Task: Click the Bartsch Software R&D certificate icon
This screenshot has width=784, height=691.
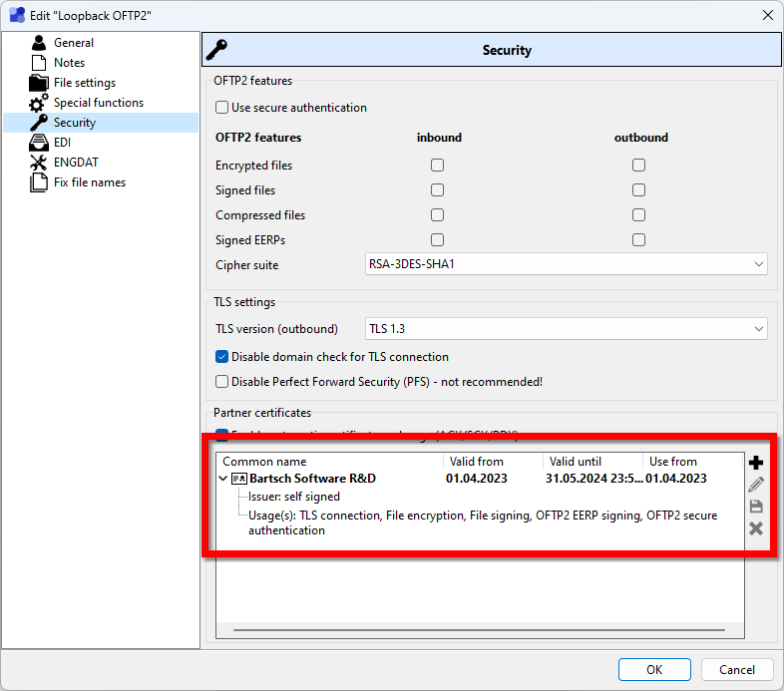Action: click(239, 479)
